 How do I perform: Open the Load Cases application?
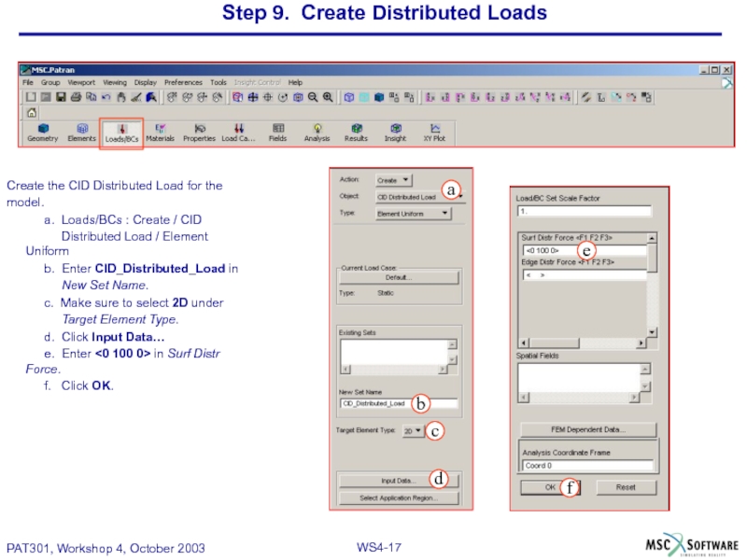click(238, 133)
